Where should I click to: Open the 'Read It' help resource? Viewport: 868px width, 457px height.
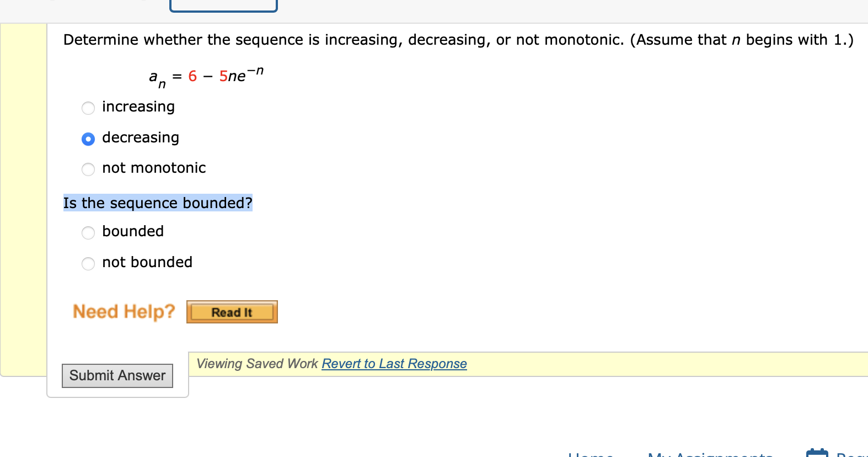[232, 312]
